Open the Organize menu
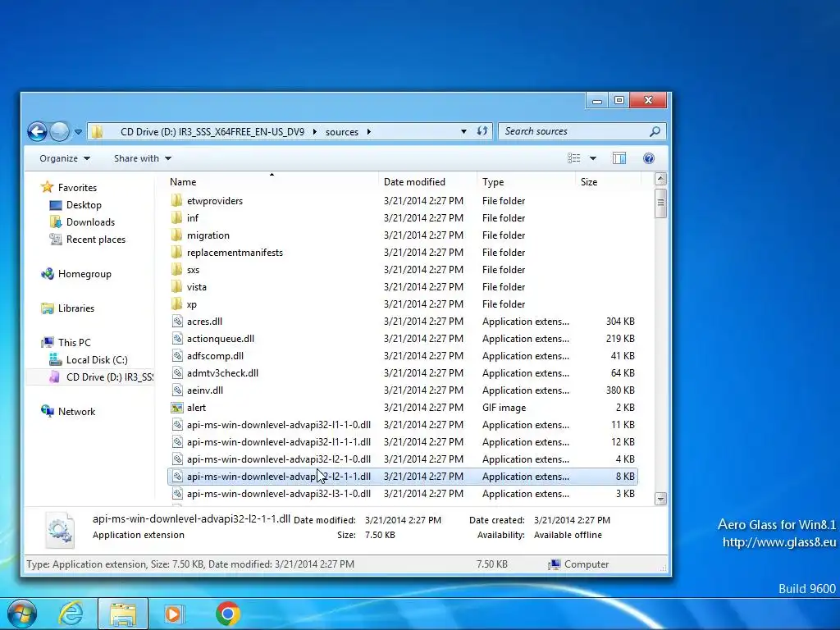This screenshot has width=840, height=630. [x=64, y=158]
